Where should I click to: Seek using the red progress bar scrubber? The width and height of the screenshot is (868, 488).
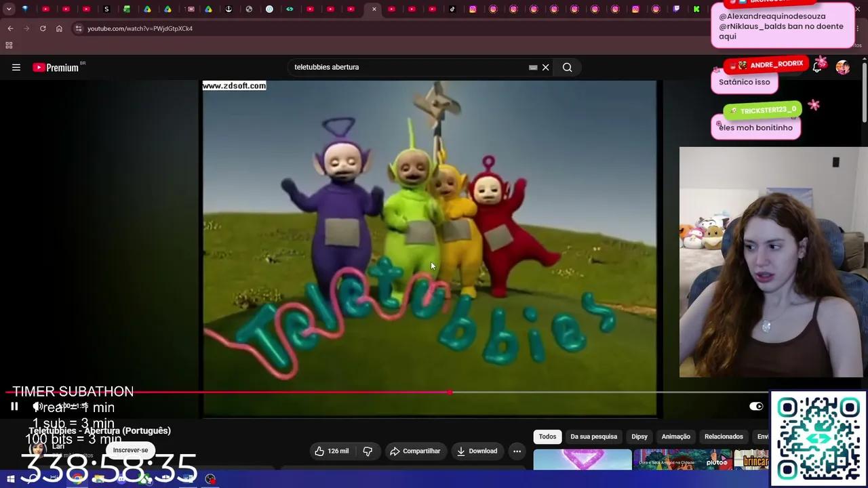[x=450, y=392]
